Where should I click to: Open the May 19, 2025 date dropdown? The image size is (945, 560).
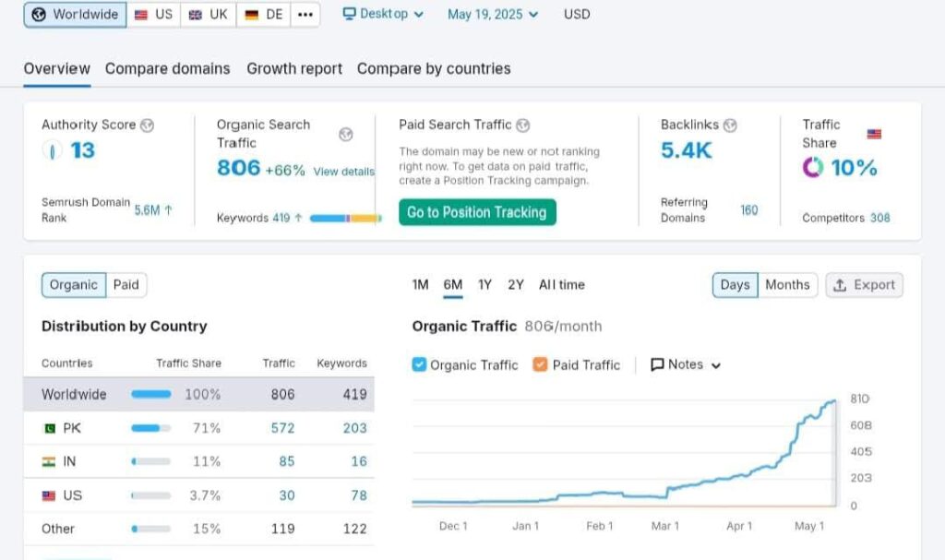pos(493,15)
